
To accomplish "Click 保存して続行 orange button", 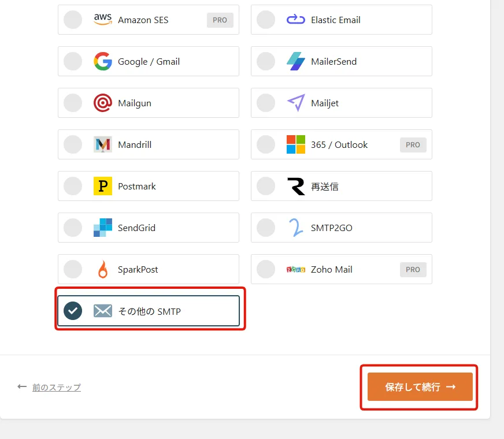I will click(x=420, y=386).
